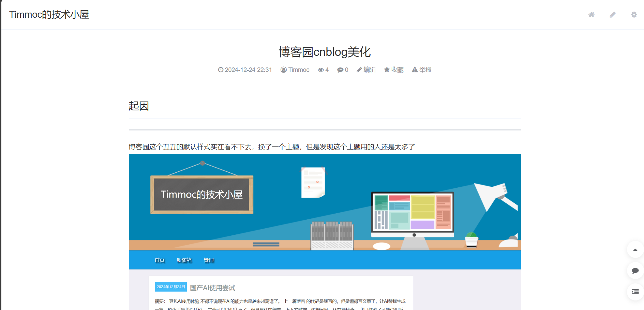Click the floating comment bubble button

[635, 271]
